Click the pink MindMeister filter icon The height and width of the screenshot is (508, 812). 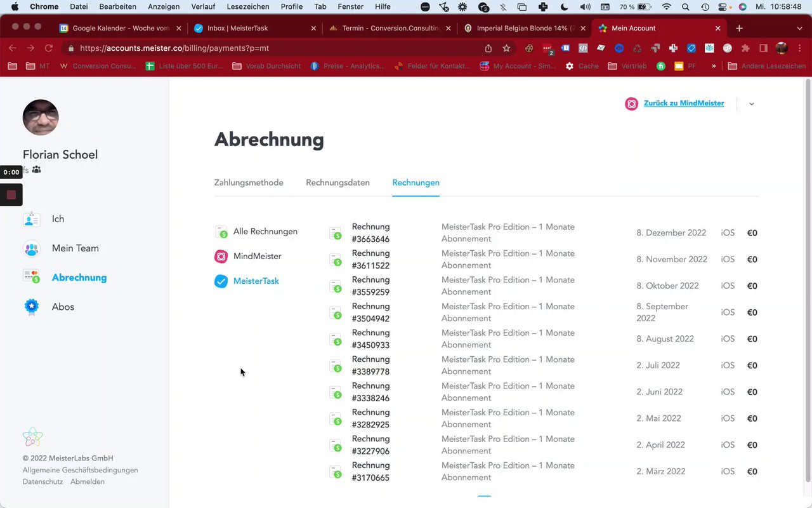pos(221,257)
